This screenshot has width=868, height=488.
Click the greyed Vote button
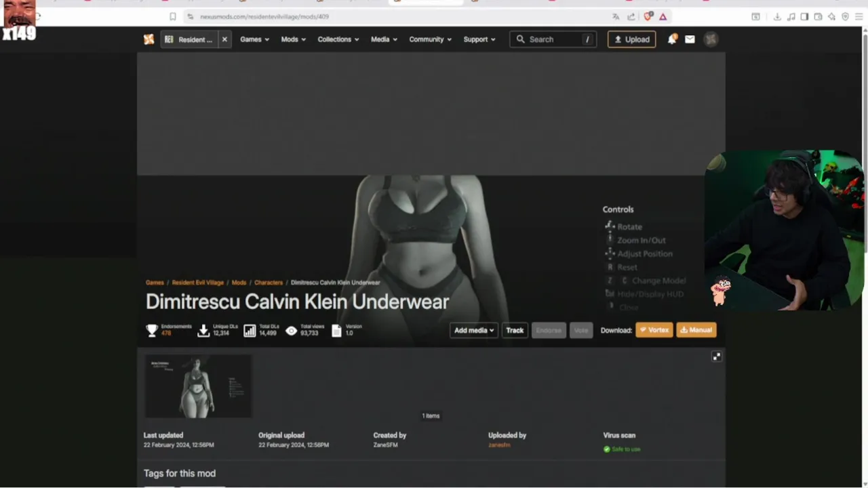pos(581,330)
